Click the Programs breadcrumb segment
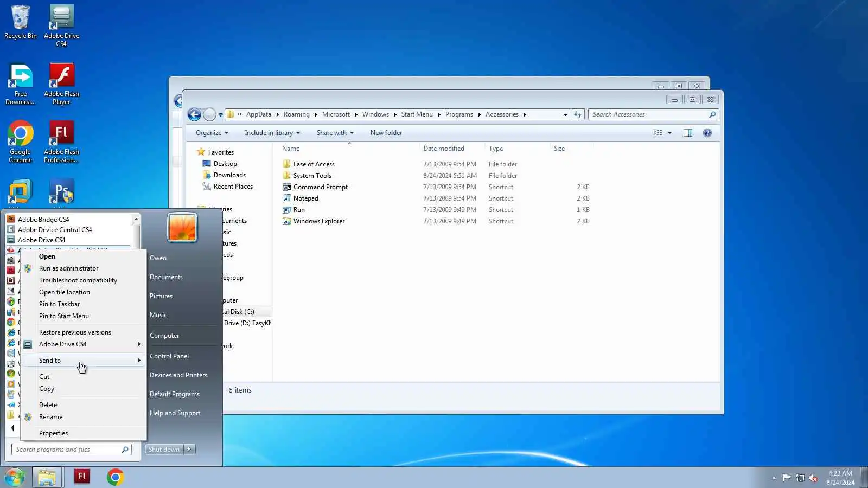Image resolution: width=868 pixels, height=488 pixels. 459,114
